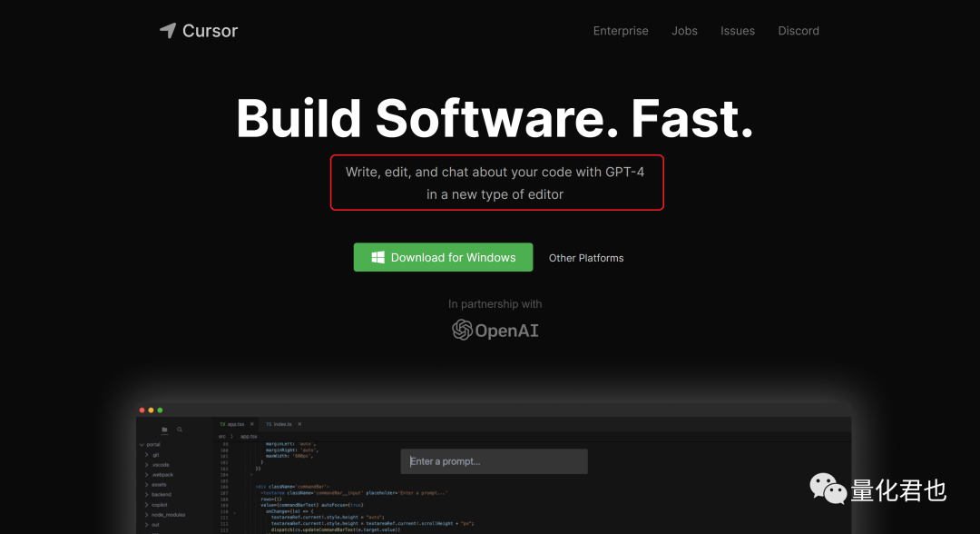Click code line 113 with dispatch call
The height and width of the screenshot is (534, 980).
336,529
